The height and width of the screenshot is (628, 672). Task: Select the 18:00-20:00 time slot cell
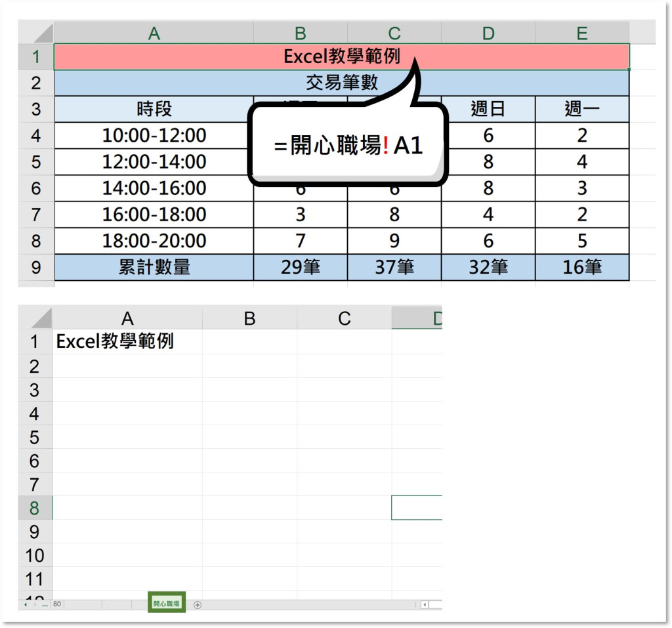[154, 241]
